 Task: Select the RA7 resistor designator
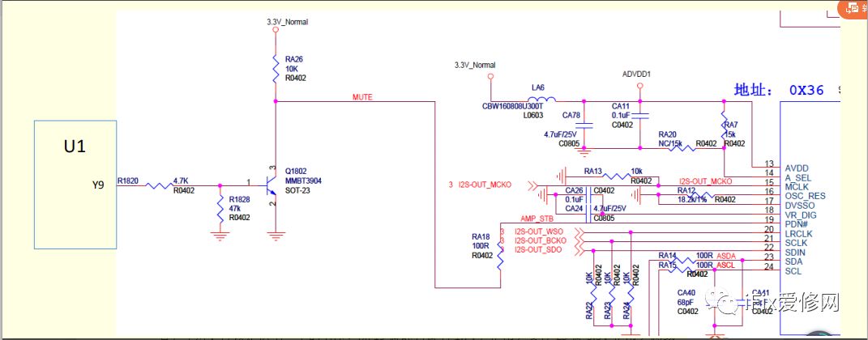coord(732,125)
